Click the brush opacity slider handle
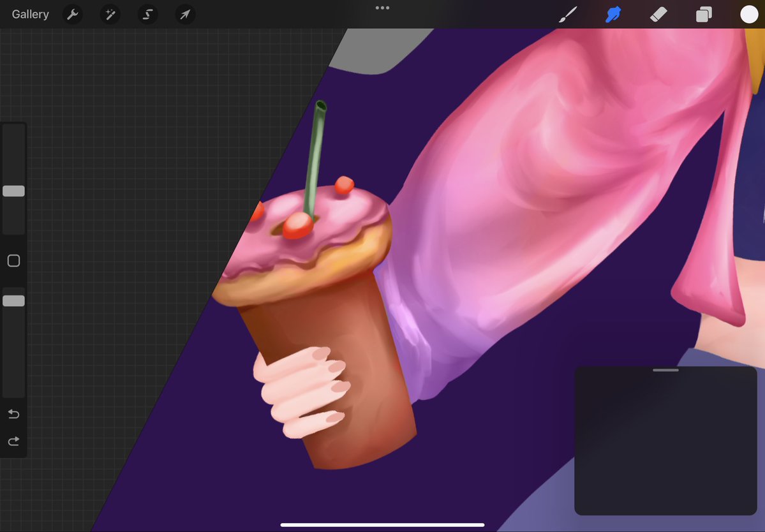 point(13,301)
